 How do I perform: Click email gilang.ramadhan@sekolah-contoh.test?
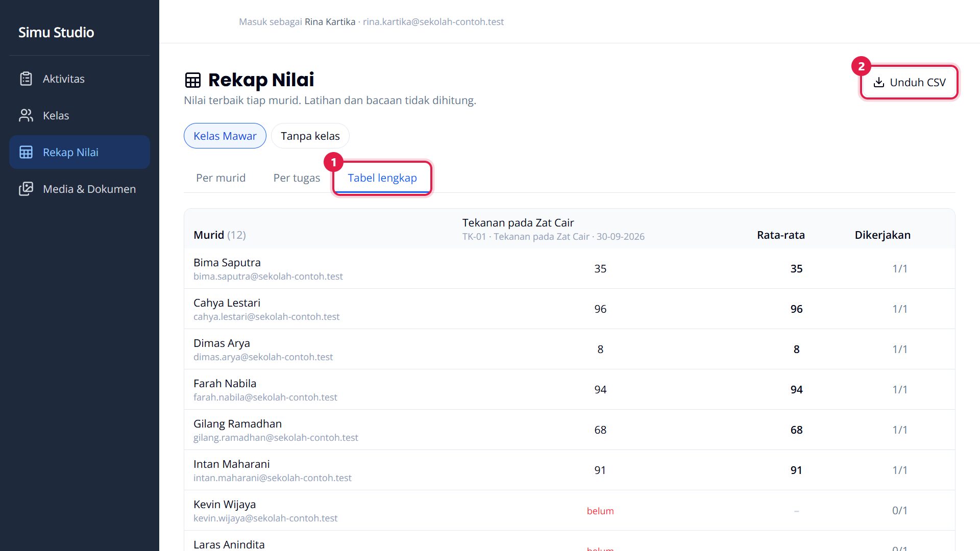(x=276, y=437)
